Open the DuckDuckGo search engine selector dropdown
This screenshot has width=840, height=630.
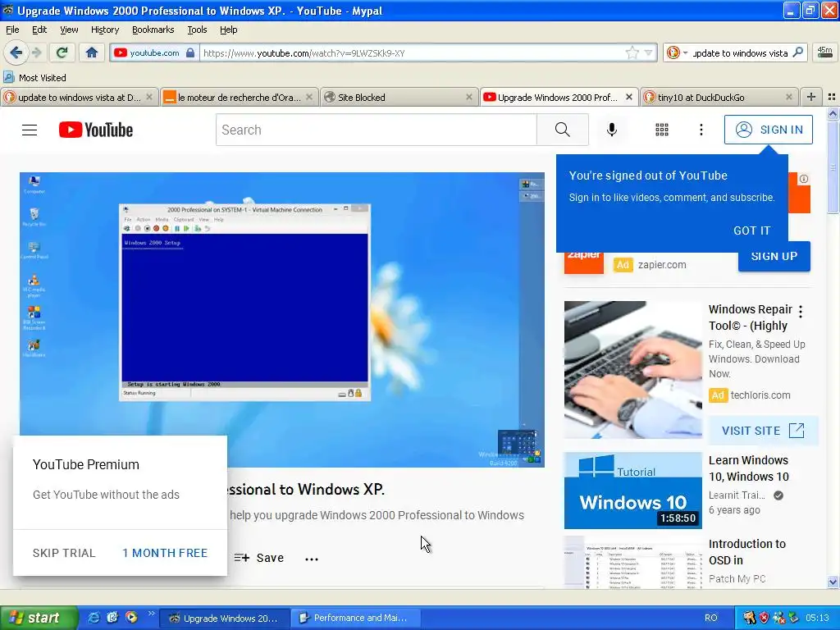pos(677,52)
